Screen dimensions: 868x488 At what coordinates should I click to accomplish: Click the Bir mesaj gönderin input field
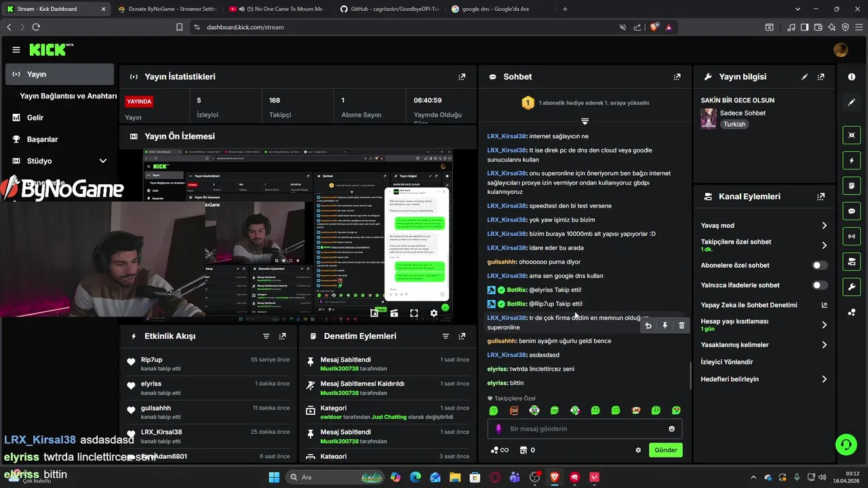585,428
